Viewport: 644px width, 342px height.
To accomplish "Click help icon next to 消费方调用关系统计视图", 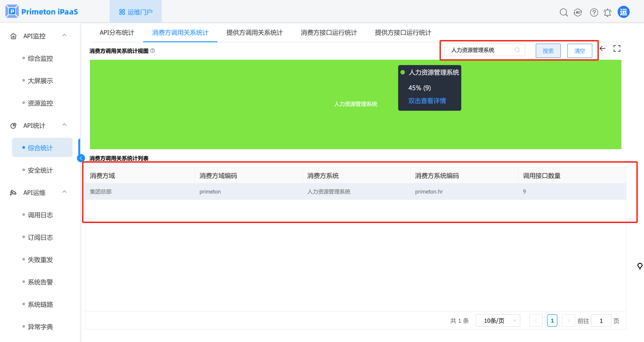I will click(x=153, y=51).
